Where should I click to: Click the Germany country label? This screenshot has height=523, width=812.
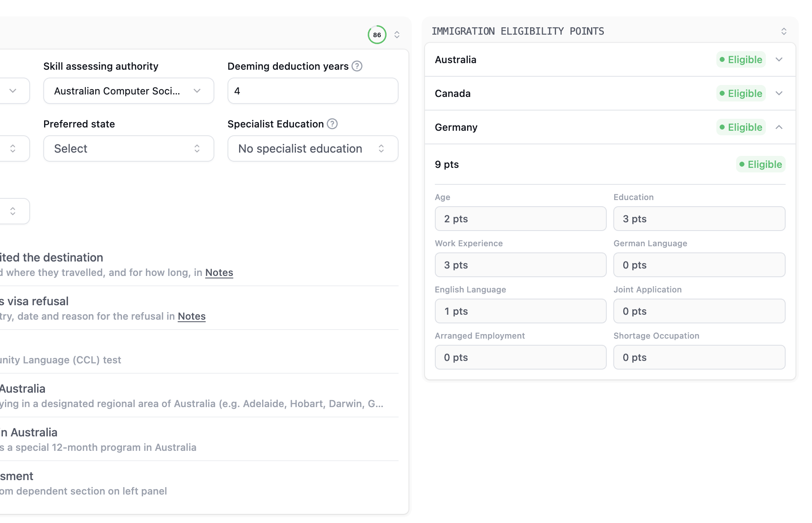coord(456,127)
